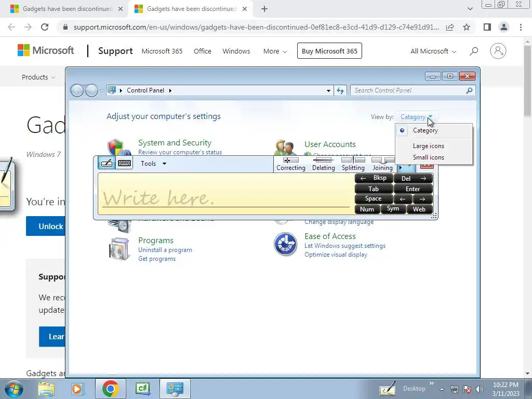Sign in via the account avatar icon

(498, 51)
